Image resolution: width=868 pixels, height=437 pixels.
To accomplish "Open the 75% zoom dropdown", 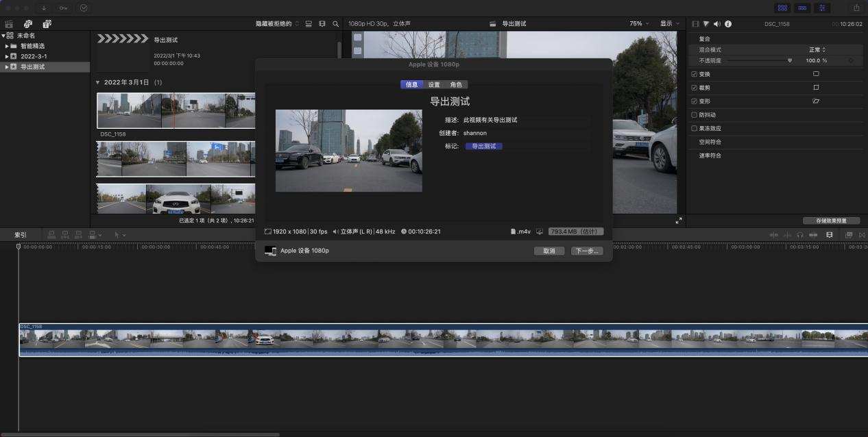I will tap(638, 24).
